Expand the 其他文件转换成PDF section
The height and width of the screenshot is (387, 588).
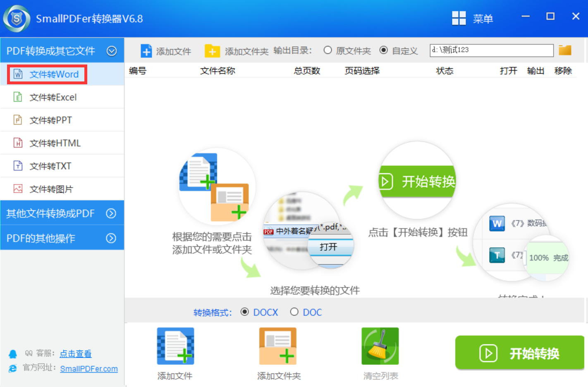(x=111, y=213)
